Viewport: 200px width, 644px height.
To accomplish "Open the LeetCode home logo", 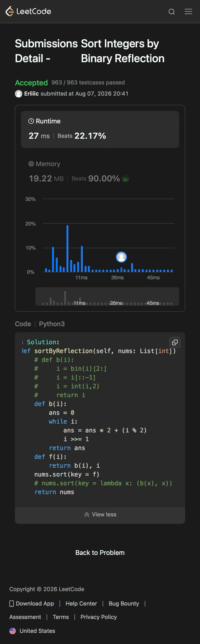I will pos(28,11).
